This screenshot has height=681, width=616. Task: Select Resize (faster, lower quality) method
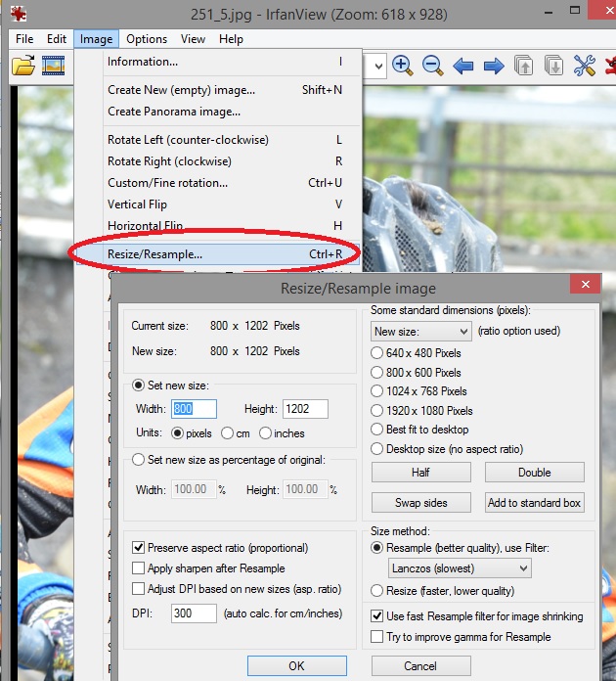pyautogui.click(x=376, y=590)
